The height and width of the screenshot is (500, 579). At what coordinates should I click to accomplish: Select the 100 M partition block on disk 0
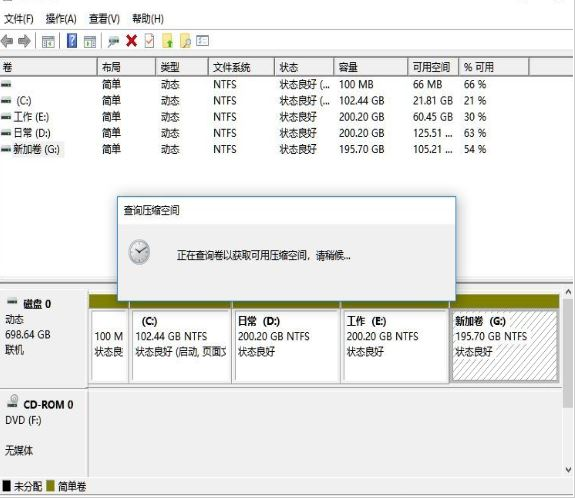(x=109, y=345)
